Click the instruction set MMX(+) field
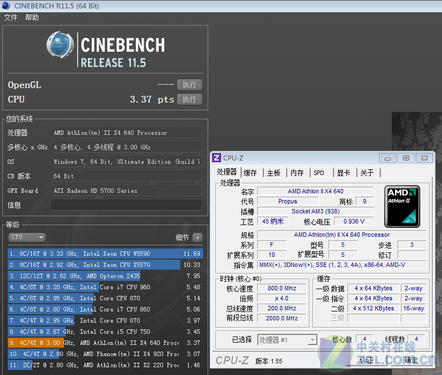This screenshot has width=442, height=375. [x=342, y=265]
